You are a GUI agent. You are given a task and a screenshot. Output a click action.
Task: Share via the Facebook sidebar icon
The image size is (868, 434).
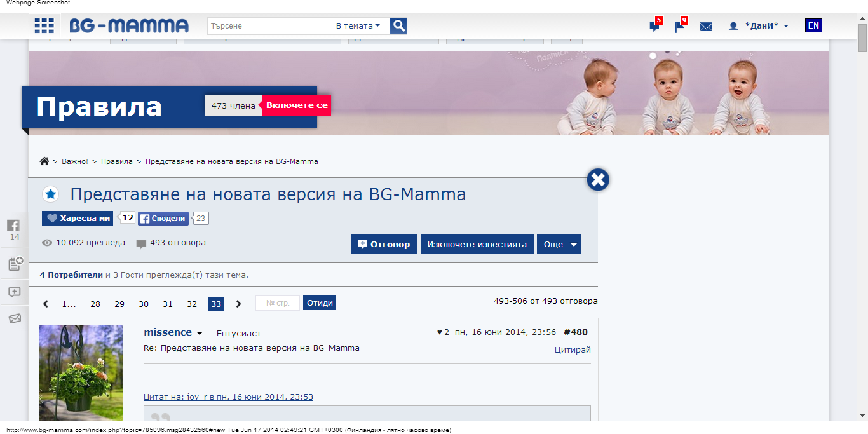click(13, 226)
